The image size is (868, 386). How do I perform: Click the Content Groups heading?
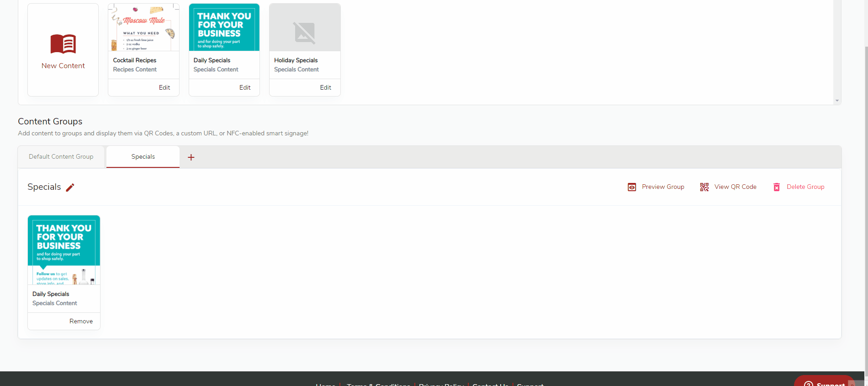[x=50, y=121]
